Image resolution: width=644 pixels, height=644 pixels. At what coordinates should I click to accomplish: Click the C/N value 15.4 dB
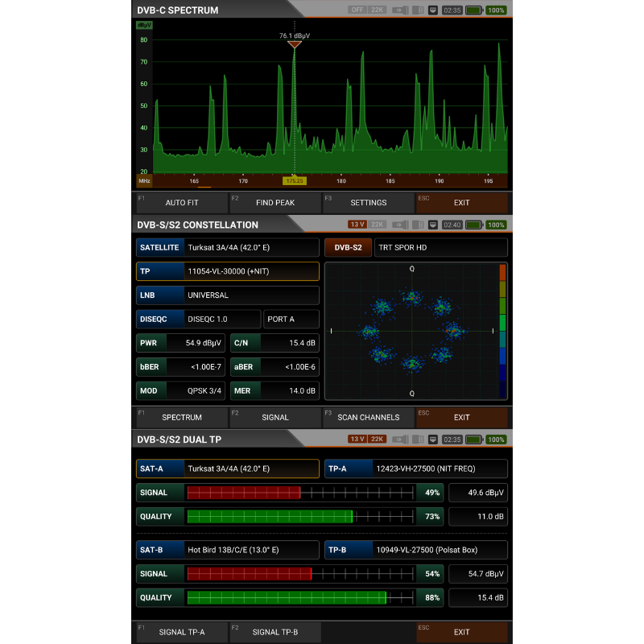tap(303, 343)
